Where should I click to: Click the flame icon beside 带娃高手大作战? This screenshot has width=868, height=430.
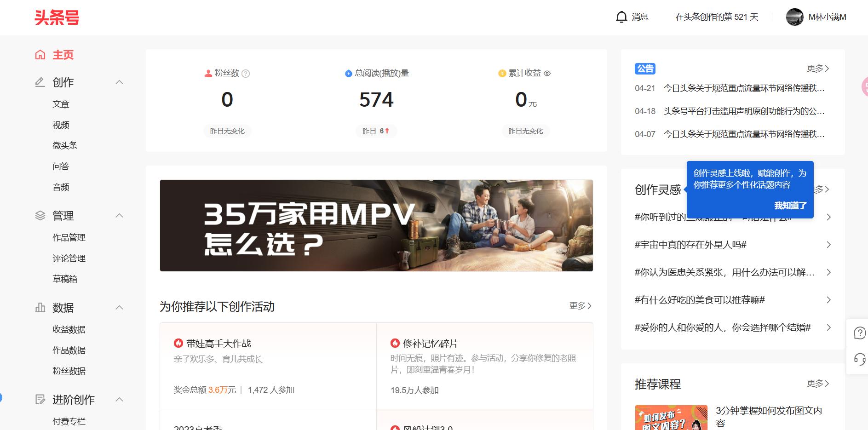tap(178, 343)
